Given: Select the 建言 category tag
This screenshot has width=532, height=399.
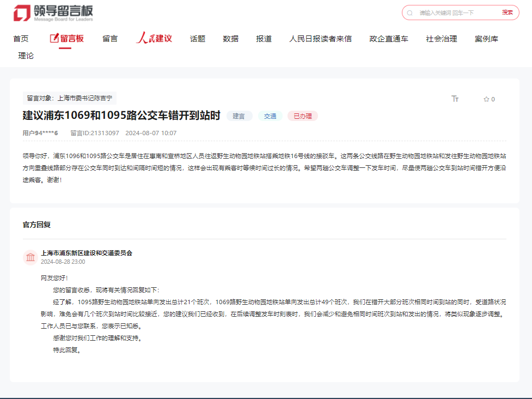Looking at the screenshot, I should point(239,116).
